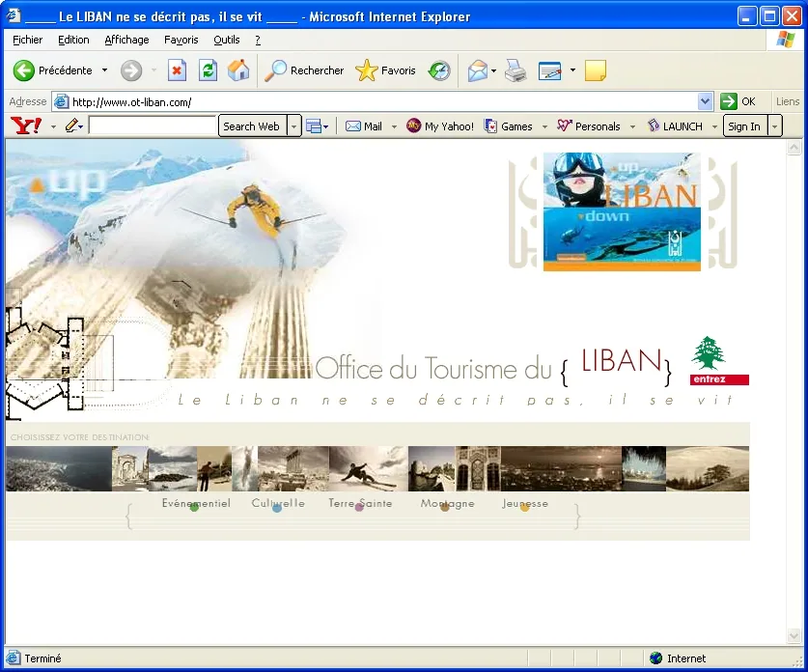
Task: Click the Edit page toolbar icon
Action: tap(550, 70)
